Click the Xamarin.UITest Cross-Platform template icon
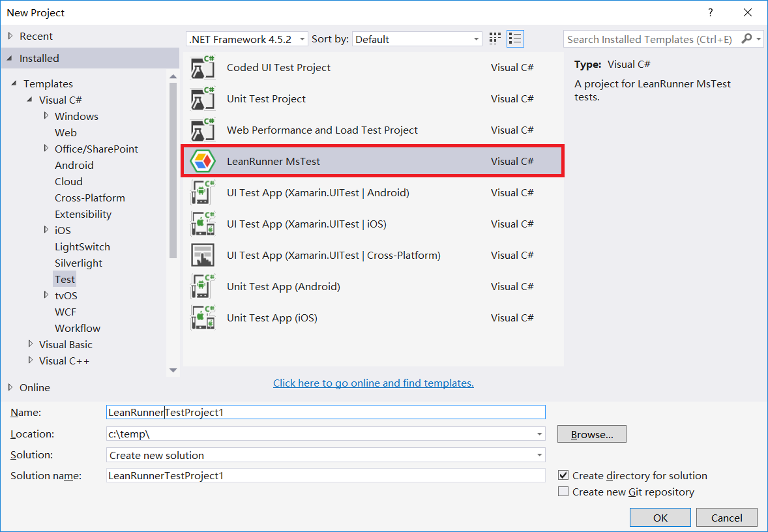 (x=202, y=255)
